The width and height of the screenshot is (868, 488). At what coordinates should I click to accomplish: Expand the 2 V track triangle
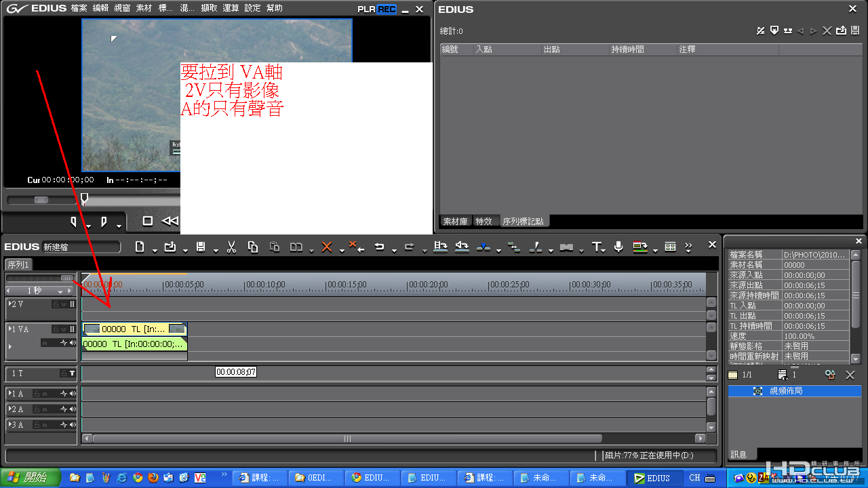[x=10, y=304]
